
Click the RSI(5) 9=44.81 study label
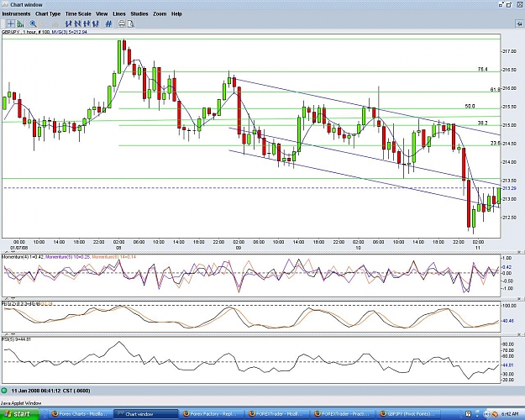[17, 339]
